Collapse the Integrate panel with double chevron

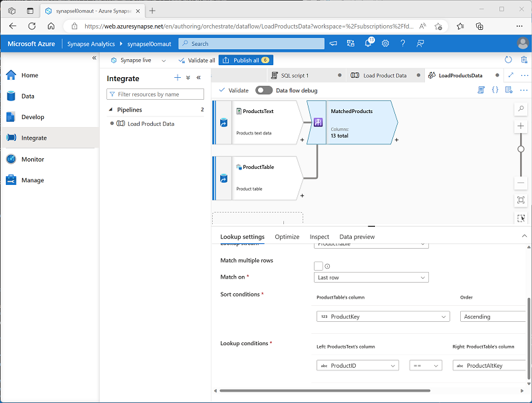[x=198, y=78]
